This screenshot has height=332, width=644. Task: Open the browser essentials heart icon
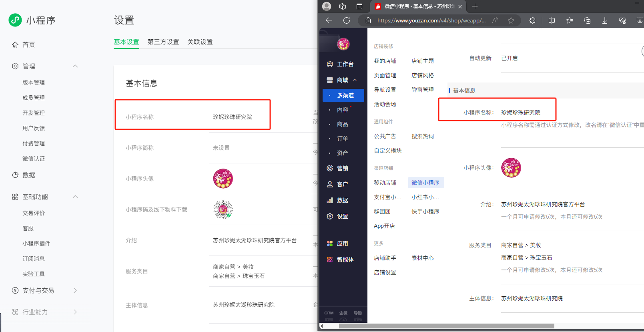[x=622, y=20]
